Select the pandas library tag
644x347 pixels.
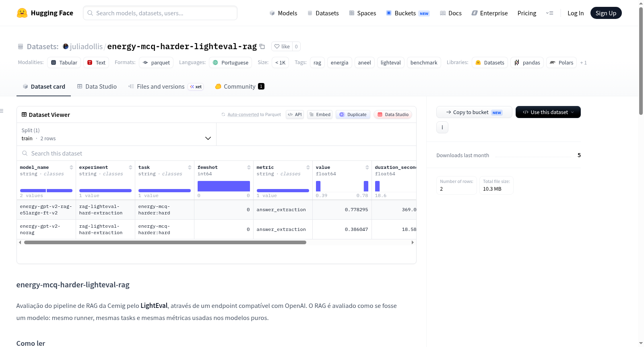(527, 62)
